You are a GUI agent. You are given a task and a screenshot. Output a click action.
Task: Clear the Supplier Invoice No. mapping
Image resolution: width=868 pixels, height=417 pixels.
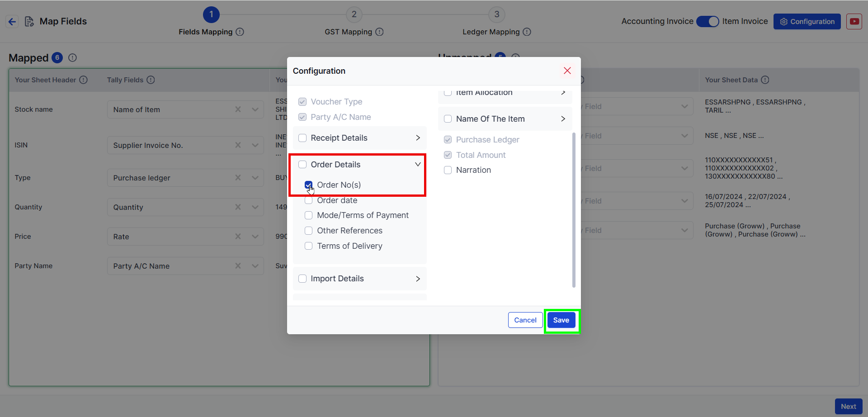[238, 145]
